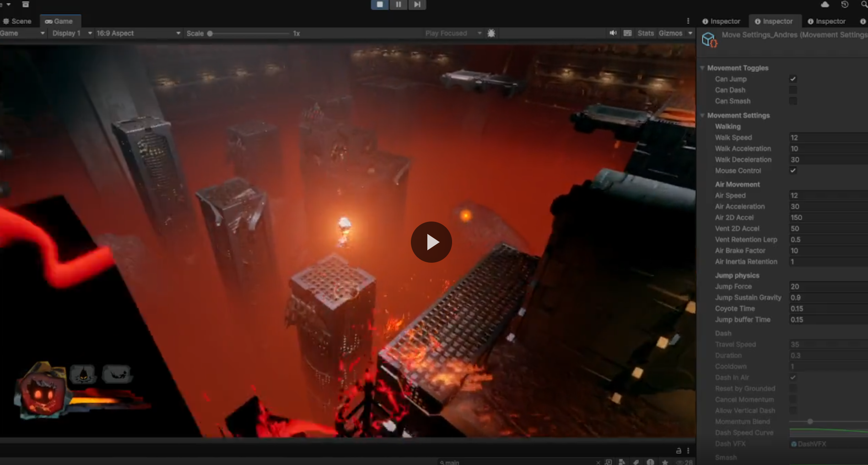Click the bug debug icon in Game toolbar
The width and height of the screenshot is (868, 465).
(x=491, y=33)
